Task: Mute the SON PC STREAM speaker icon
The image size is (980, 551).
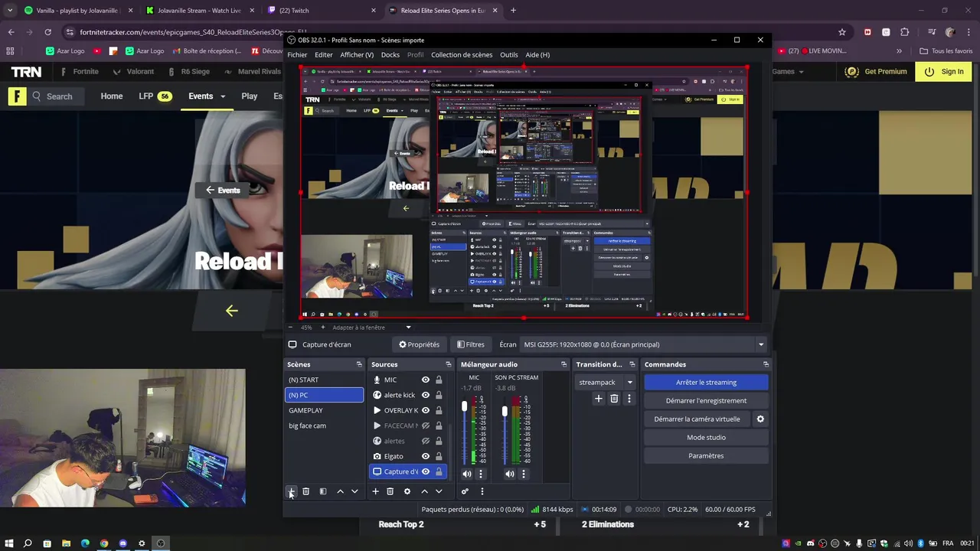Action: pos(510,474)
